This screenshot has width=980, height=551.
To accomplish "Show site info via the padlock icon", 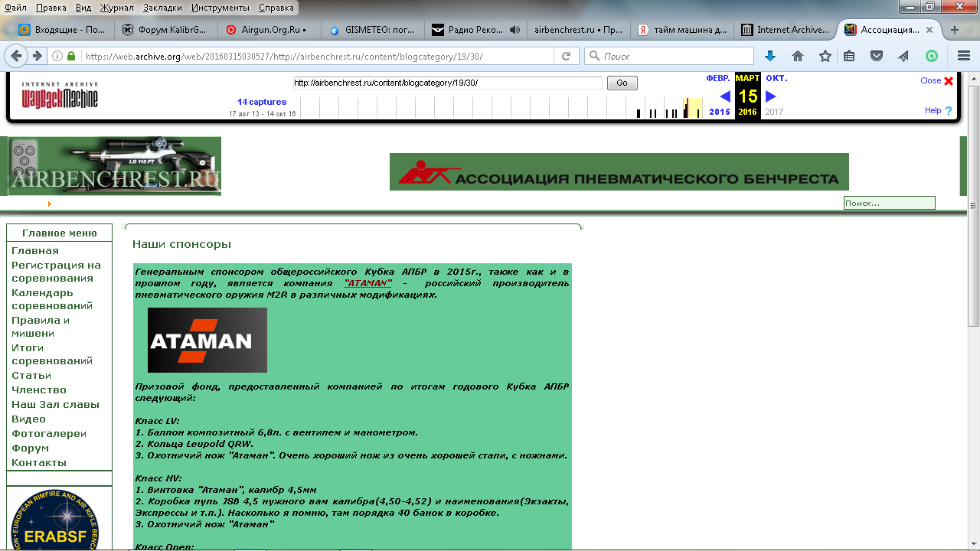I will (71, 56).
